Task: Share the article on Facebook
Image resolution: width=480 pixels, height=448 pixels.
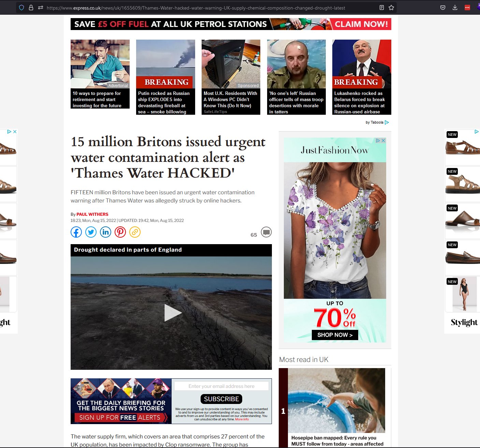Action: point(76,232)
